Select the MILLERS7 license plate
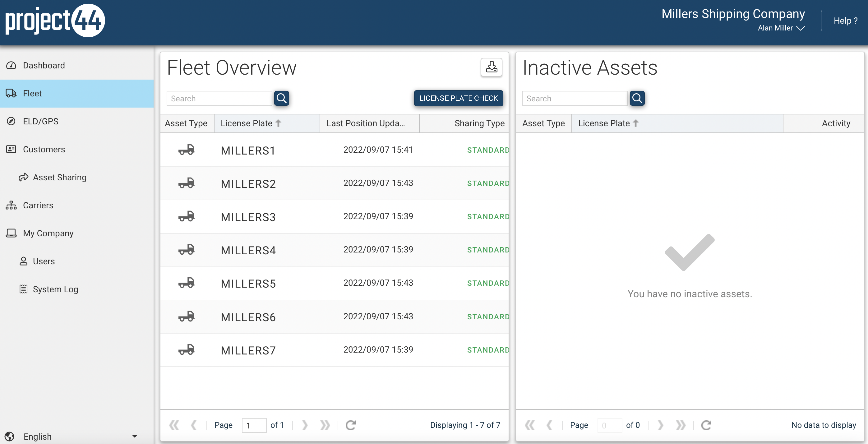The width and height of the screenshot is (868, 444). click(248, 351)
